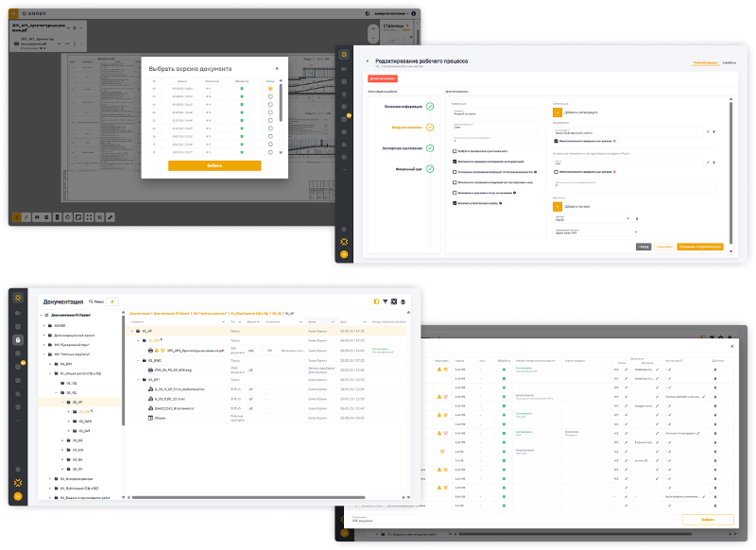Click the orange Добавить согласующего plus icon
756x550 pixels.
click(557, 112)
